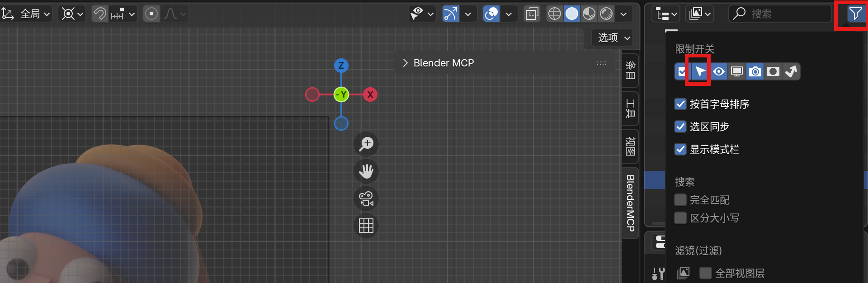Image resolution: width=868 pixels, height=283 pixels.
Task: Toggle the magnet snap button
Action: point(99,14)
